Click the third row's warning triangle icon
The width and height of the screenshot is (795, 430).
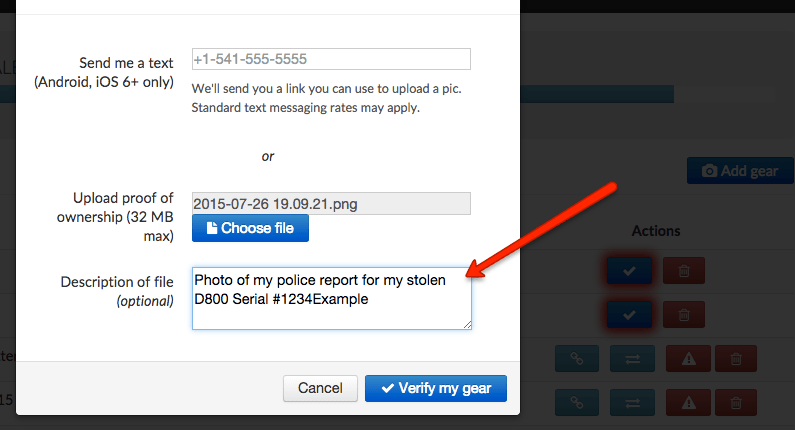(x=688, y=358)
